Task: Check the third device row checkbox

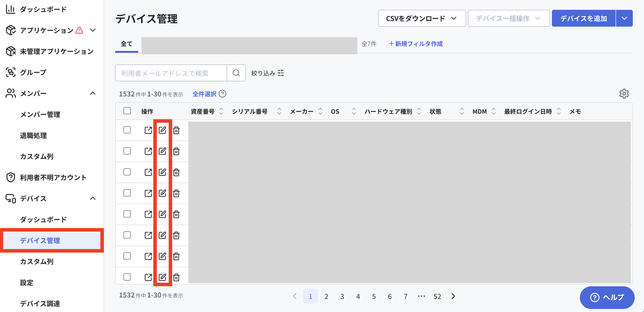Action: click(127, 172)
